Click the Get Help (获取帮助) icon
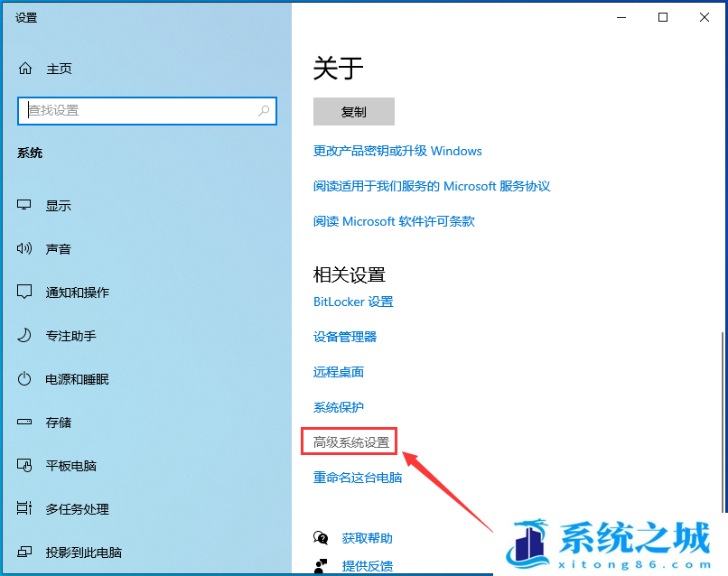This screenshot has width=728, height=576. [x=321, y=536]
